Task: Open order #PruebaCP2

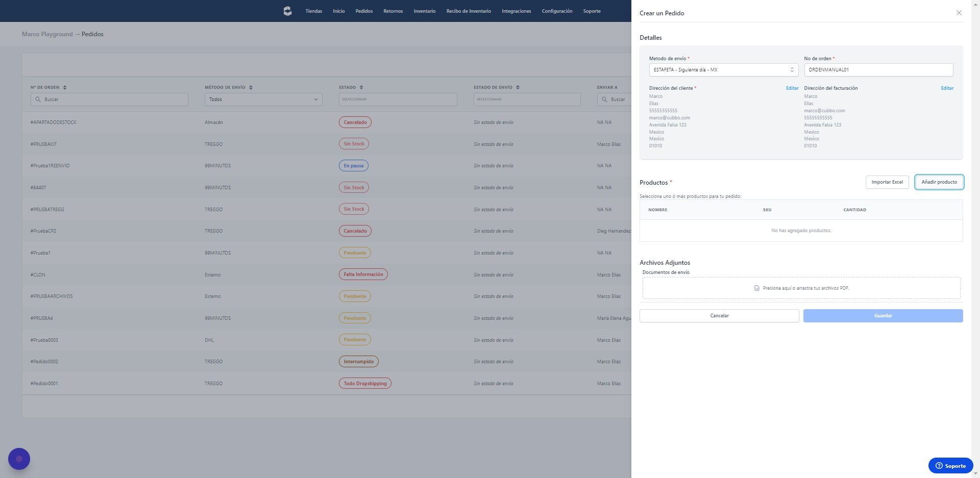Action: [x=43, y=231]
